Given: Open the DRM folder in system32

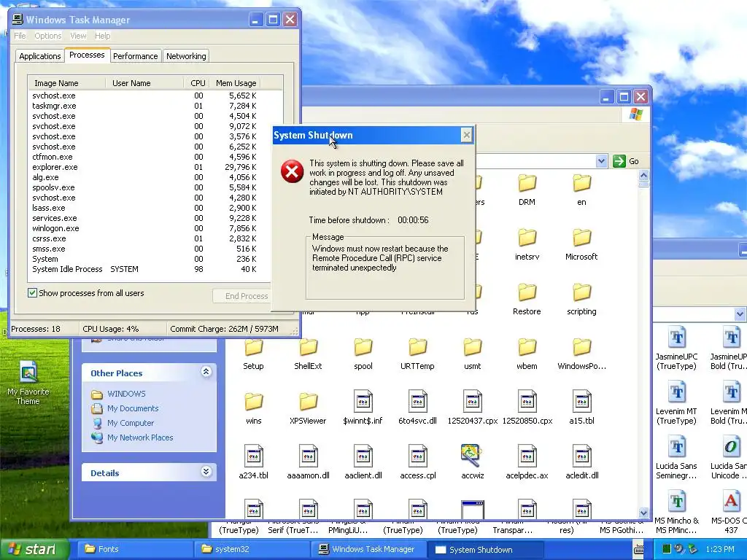Looking at the screenshot, I should [527, 190].
